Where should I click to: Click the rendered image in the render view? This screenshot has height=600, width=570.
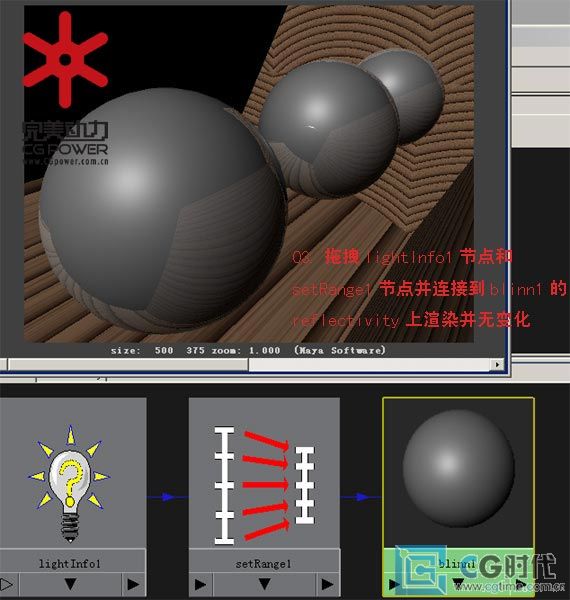coord(249,173)
